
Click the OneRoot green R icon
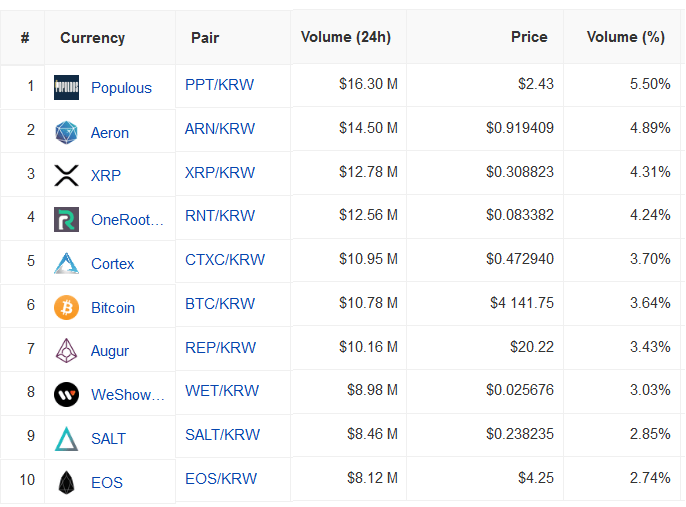[x=66, y=219]
